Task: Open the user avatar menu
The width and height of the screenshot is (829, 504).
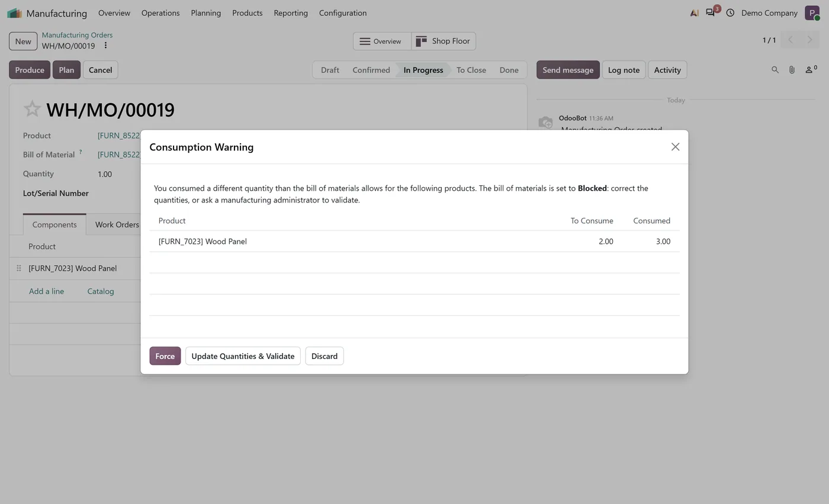Action: pos(812,13)
